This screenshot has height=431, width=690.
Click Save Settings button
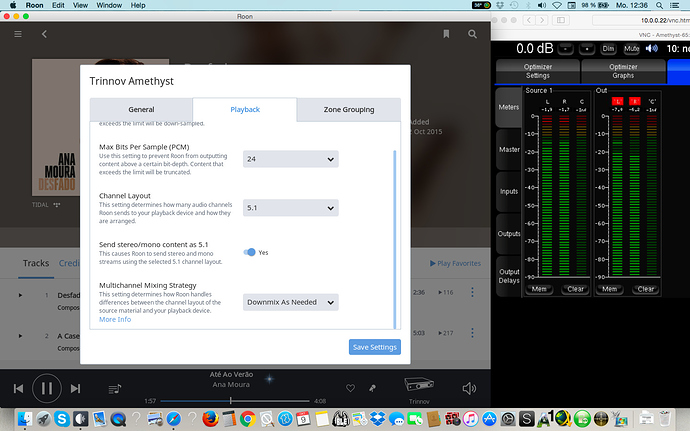tap(374, 347)
